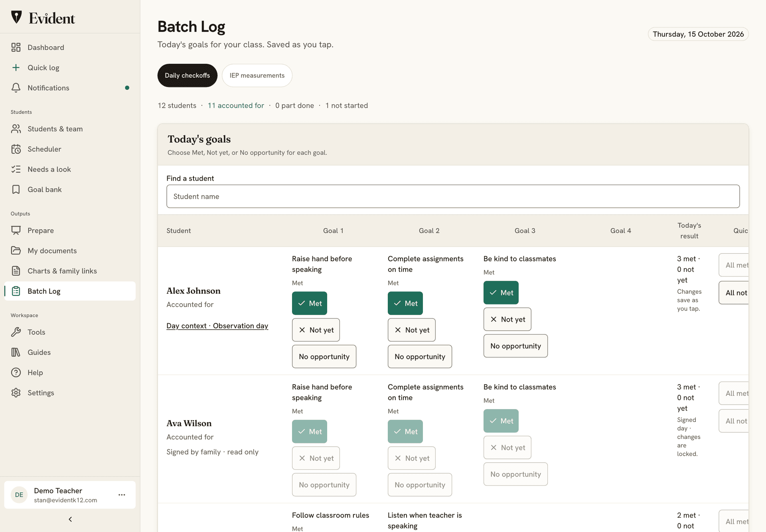Open Day context · Observation day link
Viewport: 766px width, 532px height.
217,326
